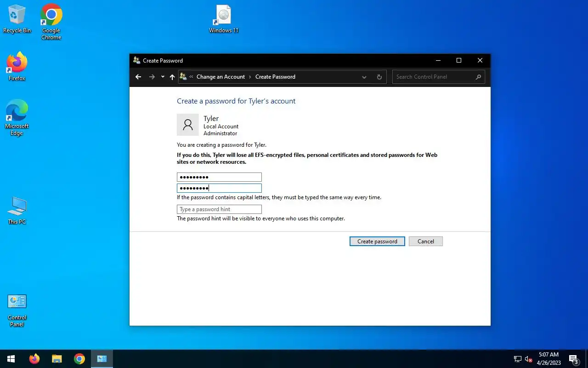
Task: Go back with the Back arrow
Action: pyautogui.click(x=138, y=77)
